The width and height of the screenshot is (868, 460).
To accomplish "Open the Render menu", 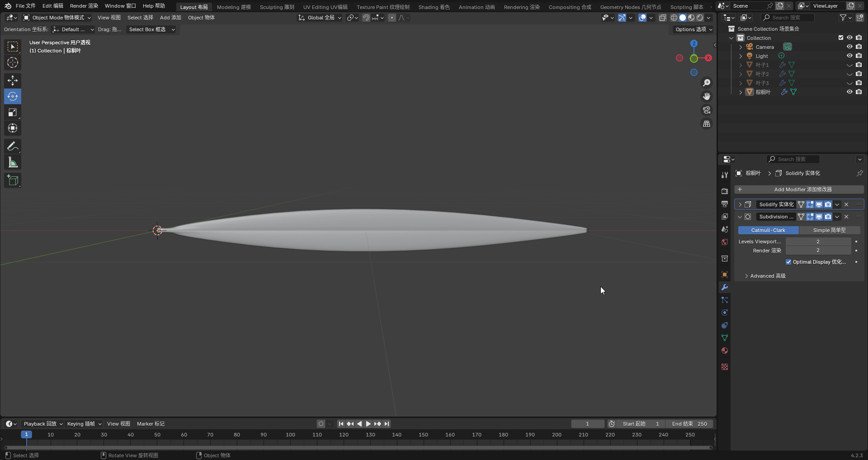I will coord(84,6).
